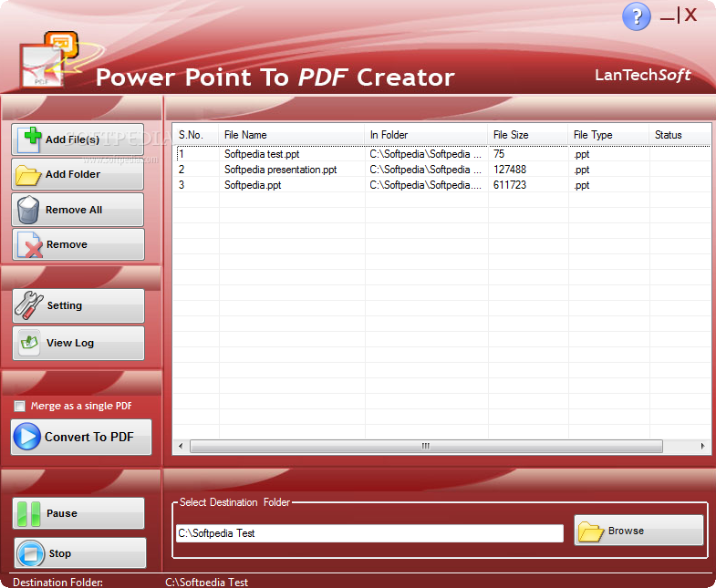Image resolution: width=716 pixels, height=588 pixels.
Task: Click the status bar destination path C:\Softpedia Test
Action: click(206, 583)
